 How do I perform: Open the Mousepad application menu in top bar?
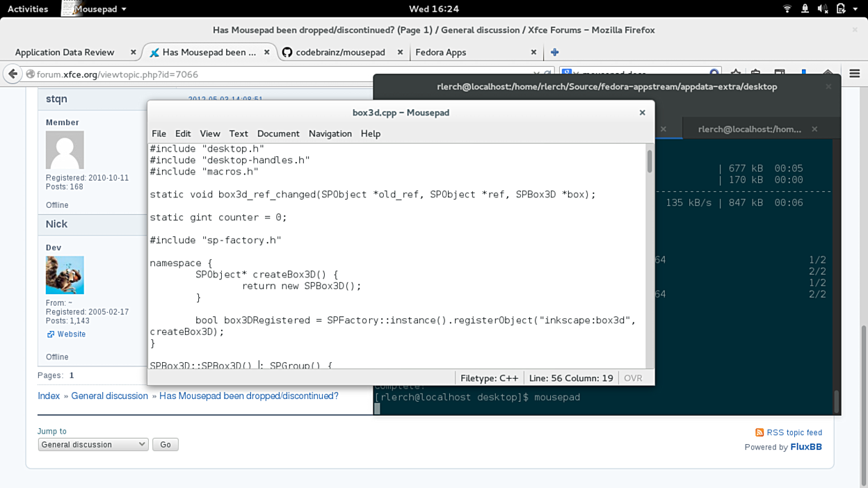pos(96,9)
